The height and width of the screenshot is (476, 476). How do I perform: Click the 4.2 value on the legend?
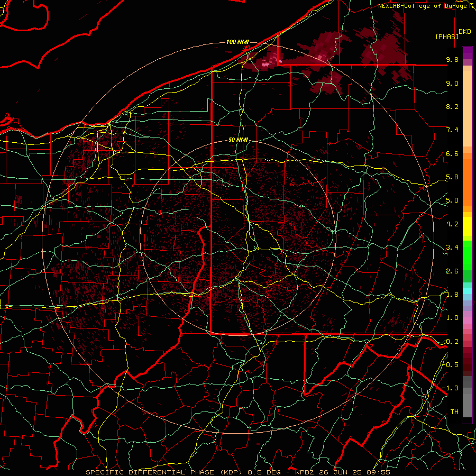(452, 224)
